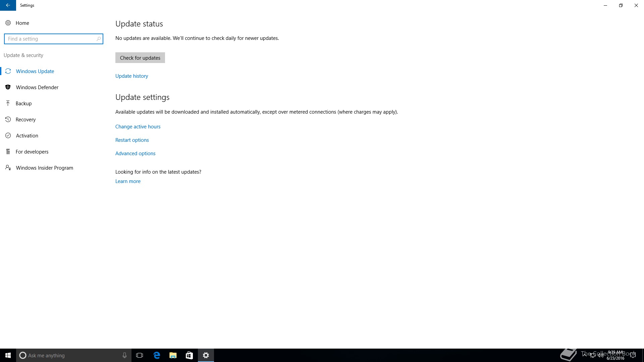Click Settings gear on taskbar
644x362 pixels.
(x=206, y=355)
